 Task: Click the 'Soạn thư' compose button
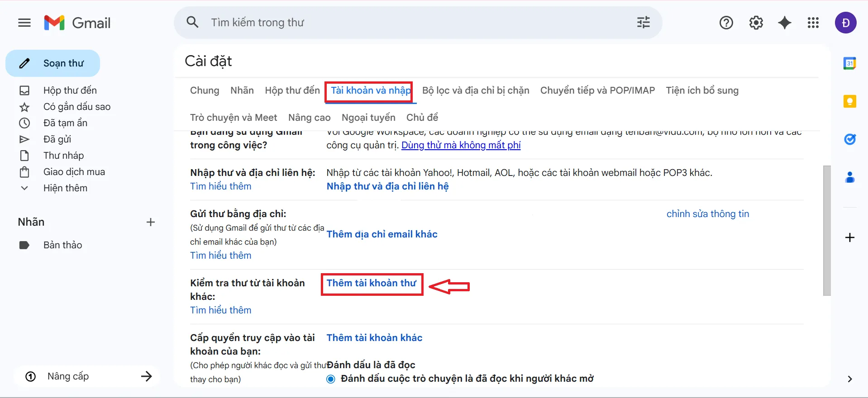tap(53, 63)
